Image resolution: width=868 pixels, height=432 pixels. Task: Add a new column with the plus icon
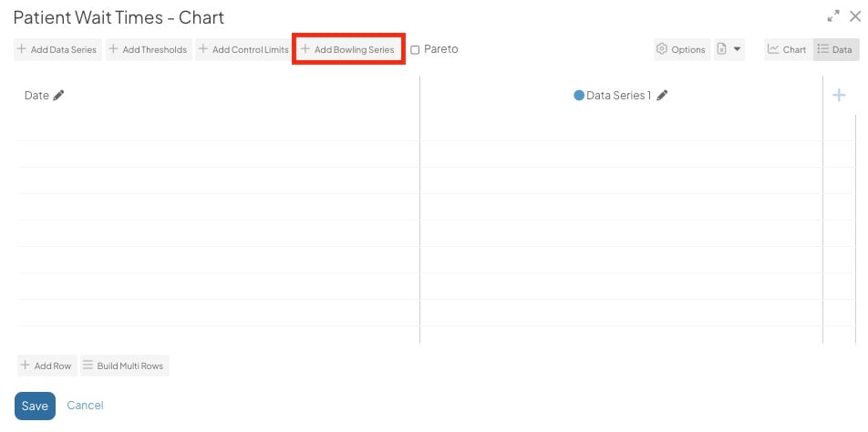[x=839, y=95]
